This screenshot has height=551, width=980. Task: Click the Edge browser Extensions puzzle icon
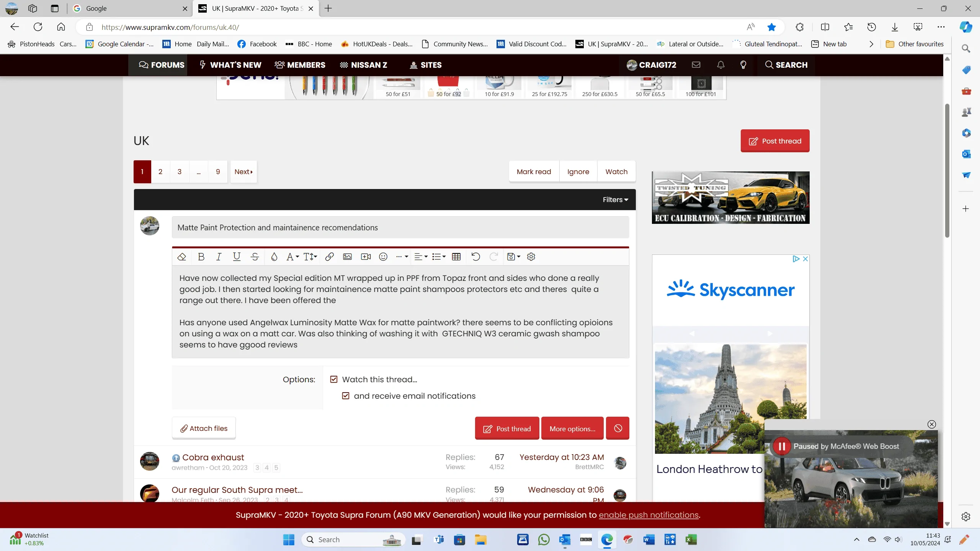(x=799, y=27)
